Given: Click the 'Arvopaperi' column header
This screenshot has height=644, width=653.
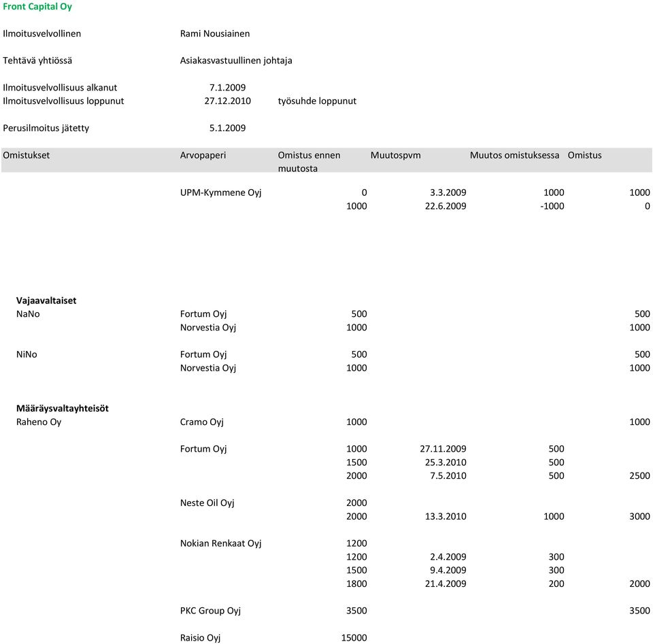Looking at the screenshot, I should pos(203,155).
